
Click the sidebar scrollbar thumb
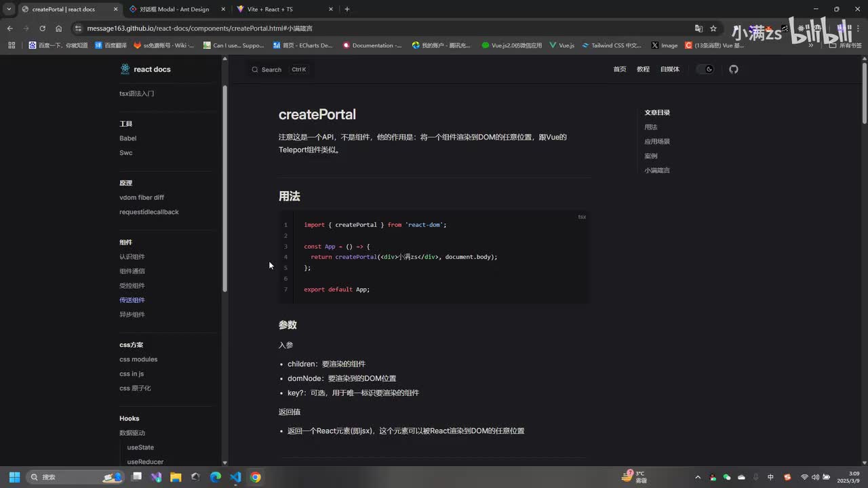point(225,188)
